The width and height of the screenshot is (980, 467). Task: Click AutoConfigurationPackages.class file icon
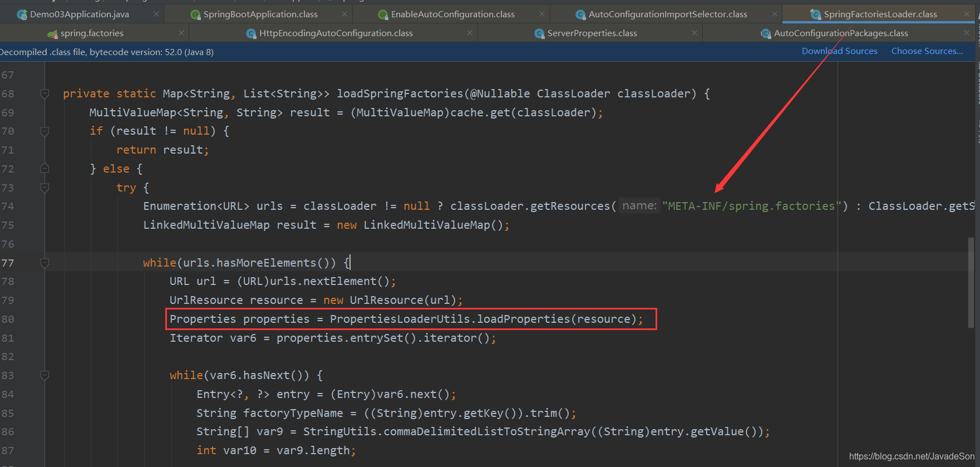click(x=766, y=34)
